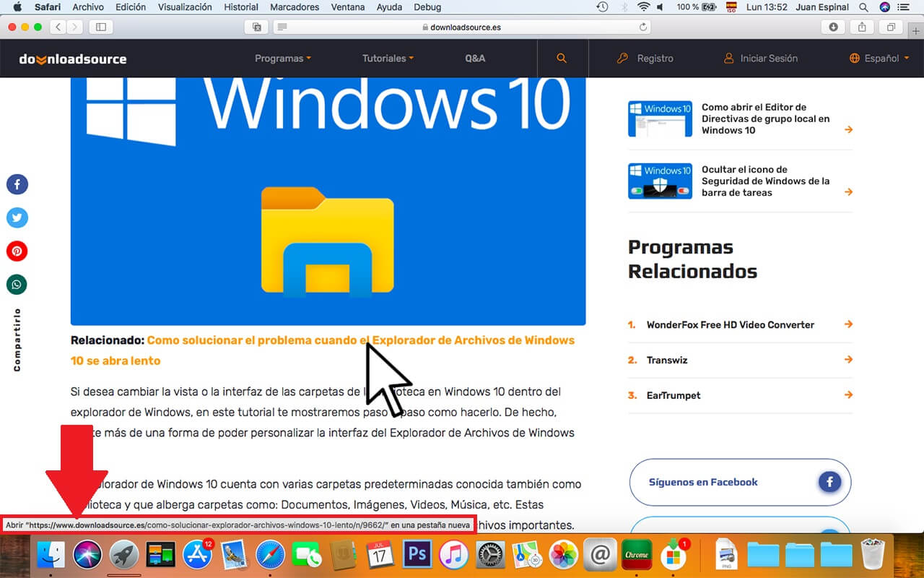Open App Store in the Dock

pyautogui.click(x=197, y=555)
